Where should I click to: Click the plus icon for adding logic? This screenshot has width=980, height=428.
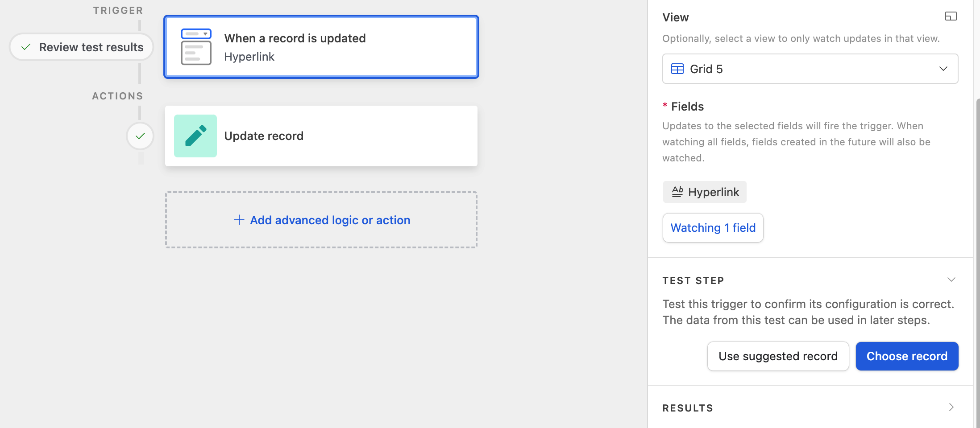pos(239,220)
